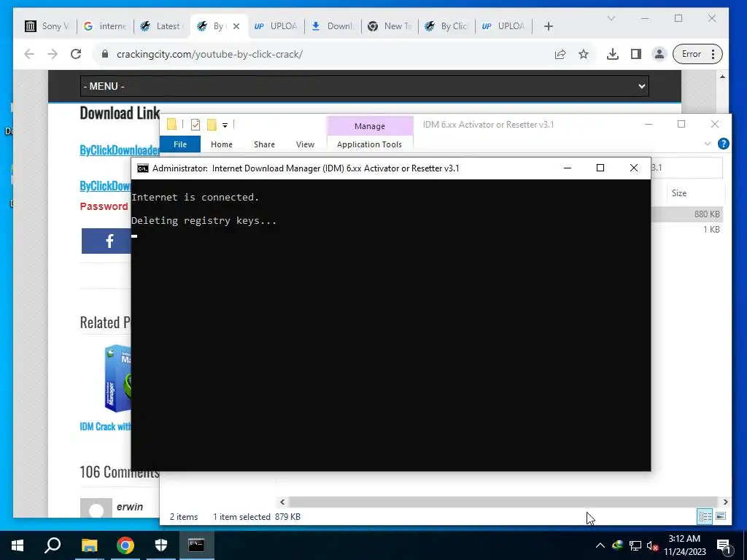Open a new Chrome tab with plus button
This screenshot has width=747, height=560.
(549, 26)
